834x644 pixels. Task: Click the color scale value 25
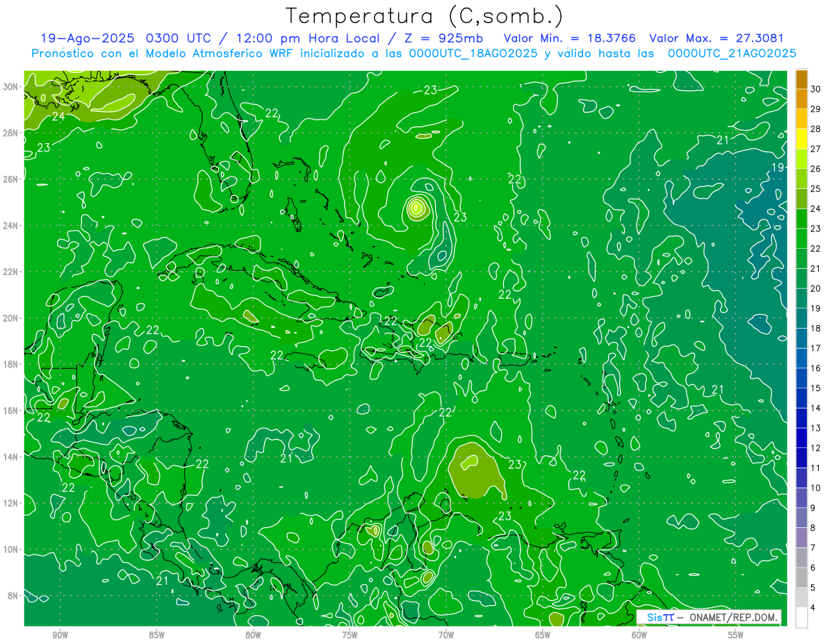click(x=816, y=188)
